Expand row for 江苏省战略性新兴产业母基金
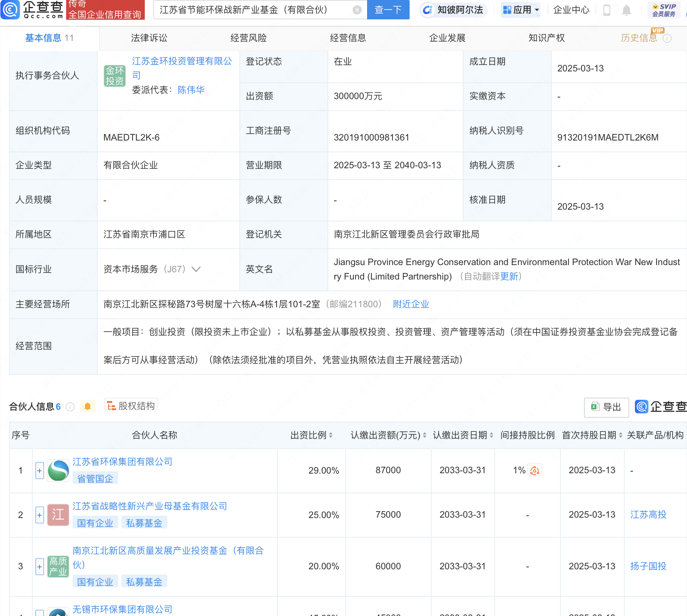This screenshot has width=687, height=616. click(x=40, y=515)
